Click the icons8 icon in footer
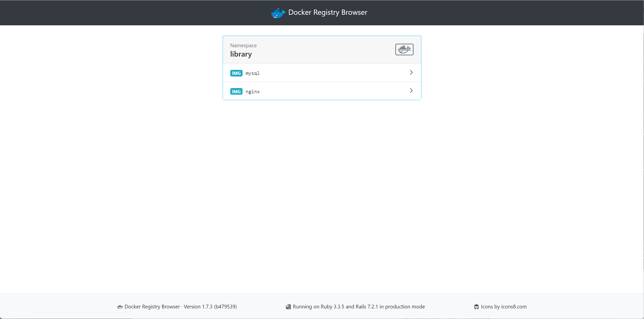Screen dimensions: 644x319 click(476, 307)
